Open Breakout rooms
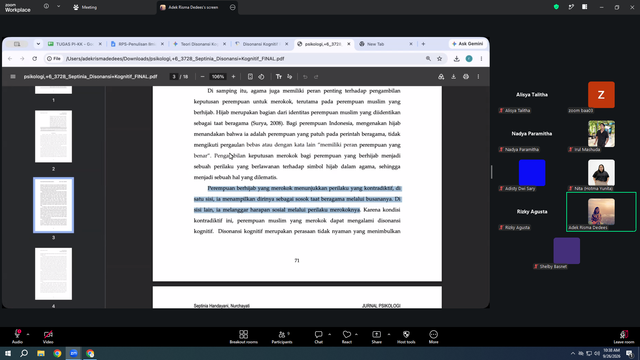The width and height of the screenshot is (640, 360). tap(243, 337)
